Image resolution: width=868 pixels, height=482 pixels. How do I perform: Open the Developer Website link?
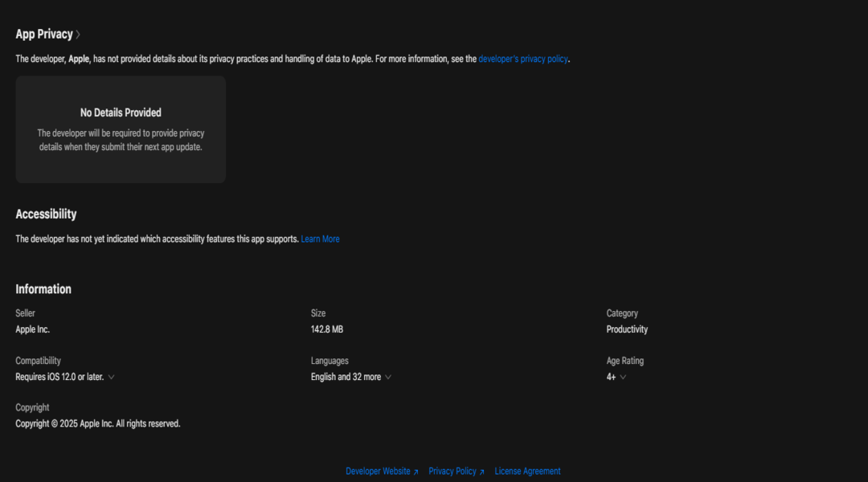[378, 472]
